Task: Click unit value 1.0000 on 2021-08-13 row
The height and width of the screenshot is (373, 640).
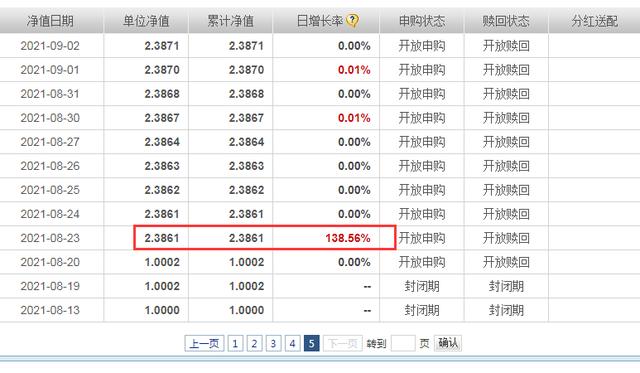Action: pos(162,310)
